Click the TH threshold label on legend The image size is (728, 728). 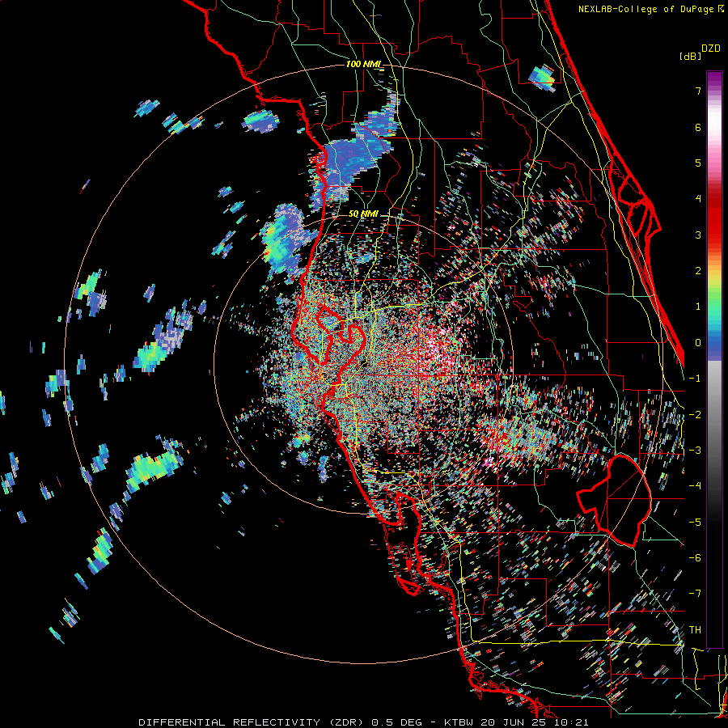point(695,630)
